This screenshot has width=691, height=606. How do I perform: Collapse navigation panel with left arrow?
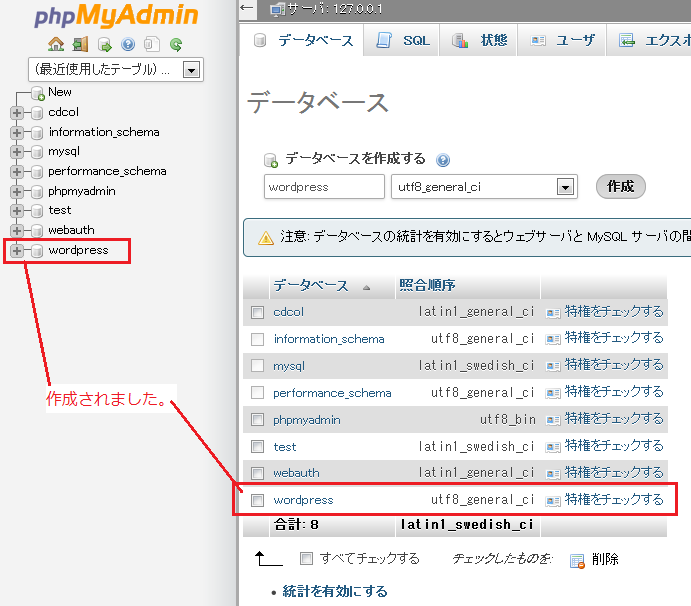247,7
